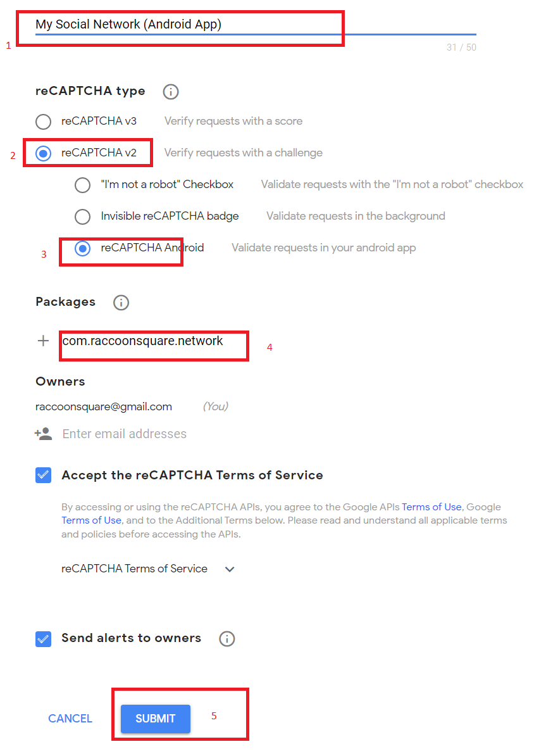The width and height of the screenshot is (546, 756).
Task: Open the Google Terms of Use link
Action: coord(91,520)
